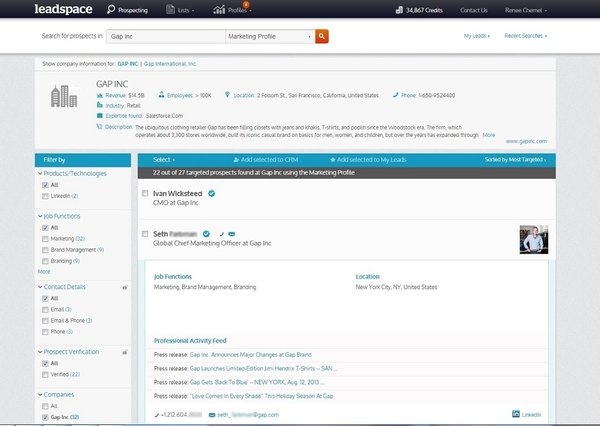Click the lock icon beside Contact Details
The image size is (600, 426).
tap(125, 287)
